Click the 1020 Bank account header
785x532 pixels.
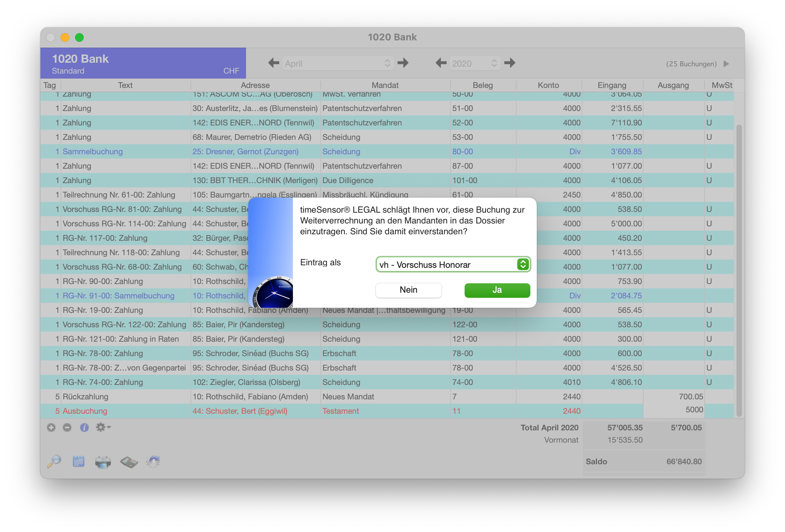click(x=143, y=63)
